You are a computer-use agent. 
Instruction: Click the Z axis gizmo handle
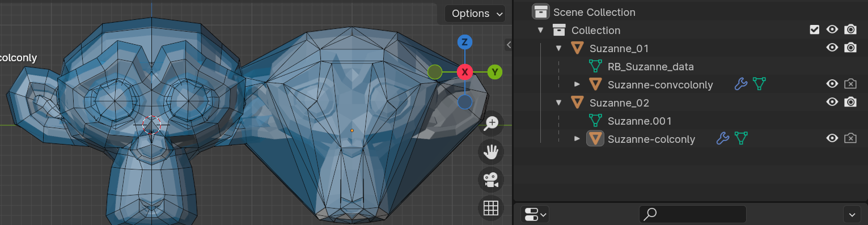point(465,42)
